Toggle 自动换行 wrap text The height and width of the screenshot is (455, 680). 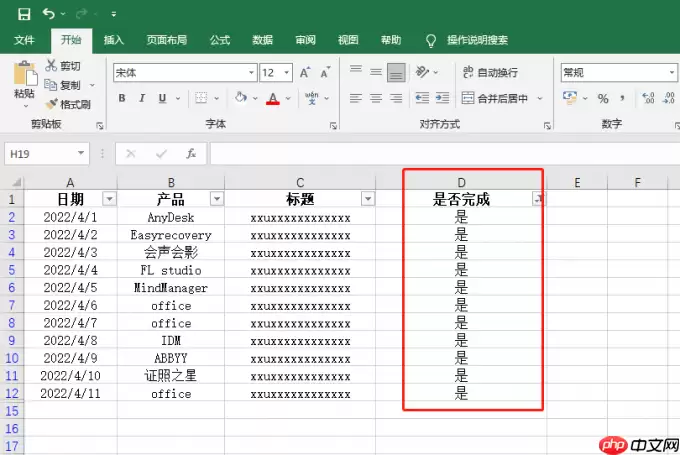(x=490, y=72)
